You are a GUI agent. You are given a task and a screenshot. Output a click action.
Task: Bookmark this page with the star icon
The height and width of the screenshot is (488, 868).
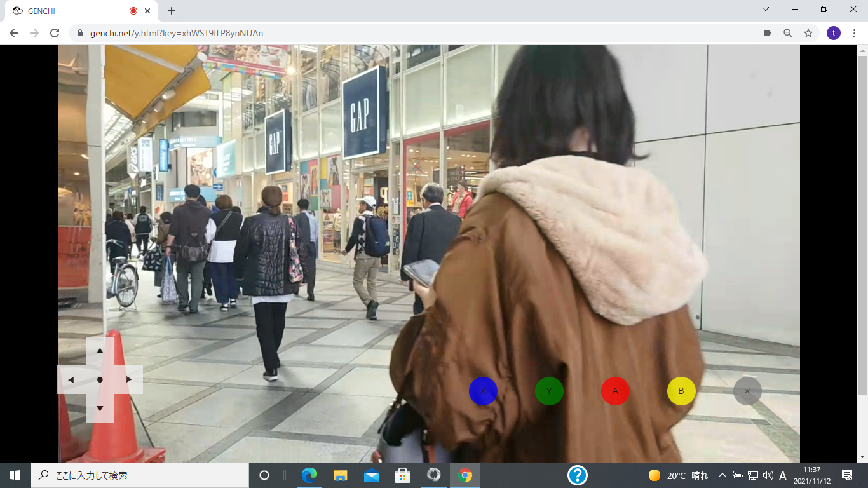coord(808,33)
